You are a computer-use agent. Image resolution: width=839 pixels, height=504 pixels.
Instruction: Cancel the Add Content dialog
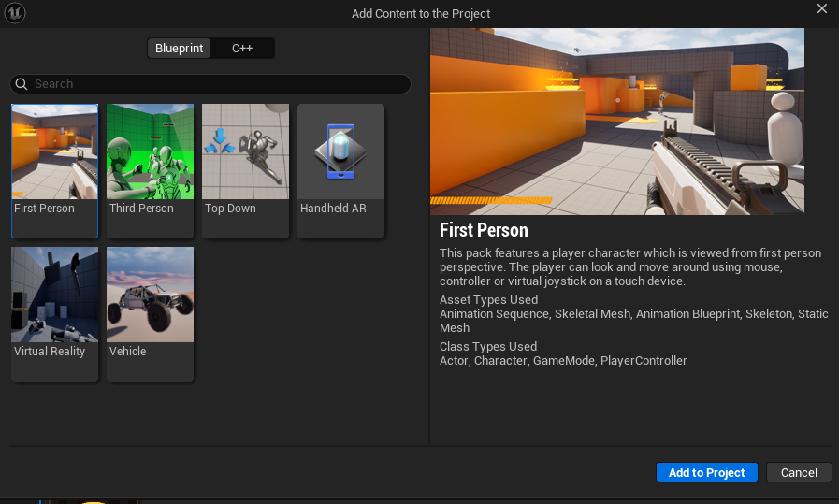pos(799,472)
